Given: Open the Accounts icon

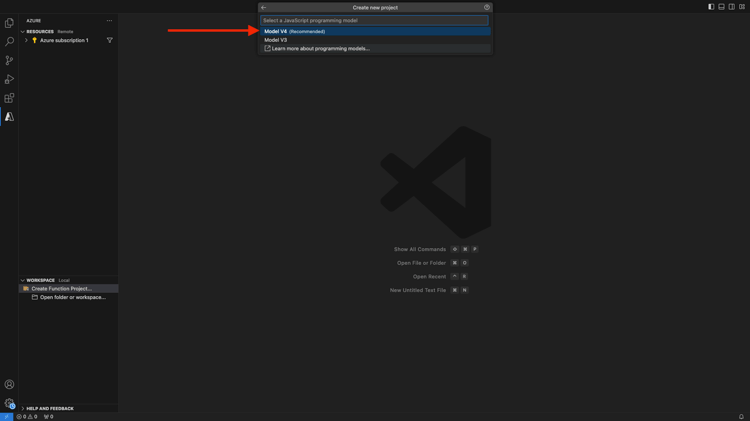Looking at the screenshot, I should pyautogui.click(x=9, y=384).
